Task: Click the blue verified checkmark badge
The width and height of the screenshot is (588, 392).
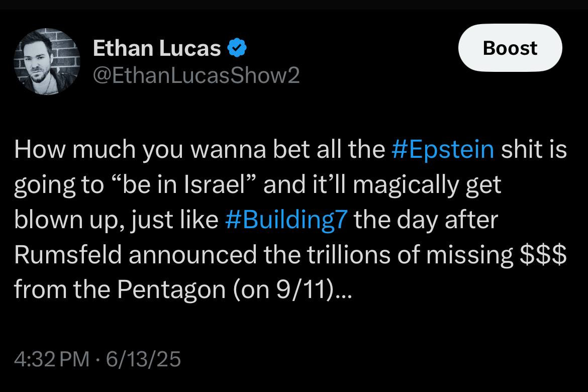Action: pyautogui.click(x=237, y=49)
